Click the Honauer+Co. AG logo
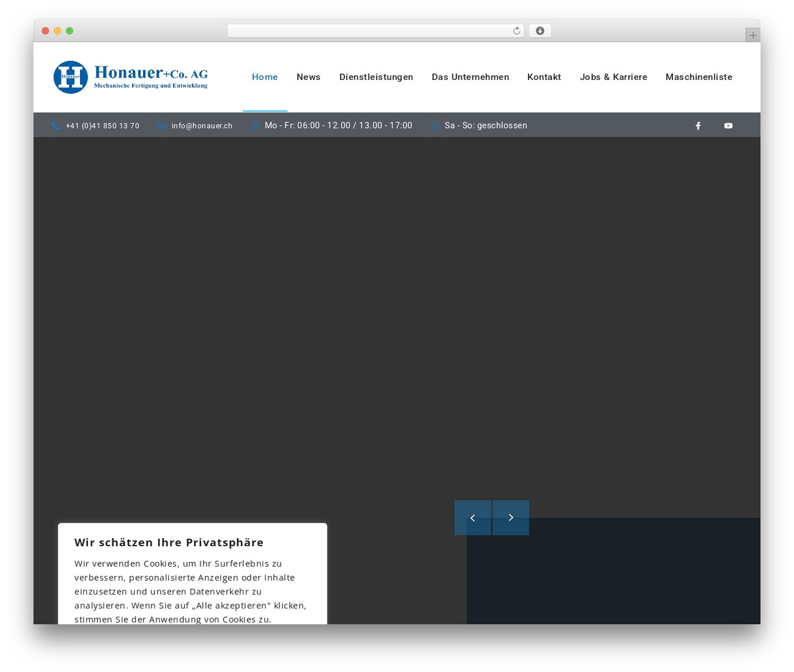Viewport: 794px width, 672px height. (x=131, y=77)
